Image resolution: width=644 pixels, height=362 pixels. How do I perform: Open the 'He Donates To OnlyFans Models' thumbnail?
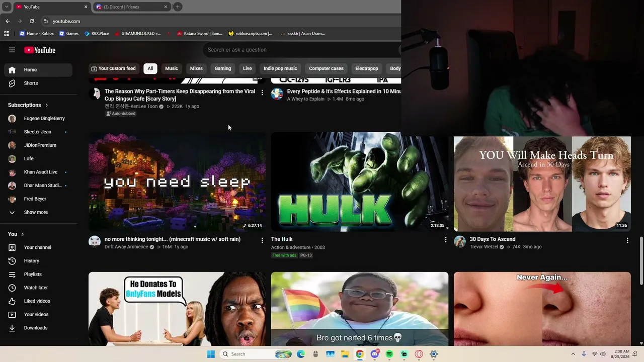point(177,309)
